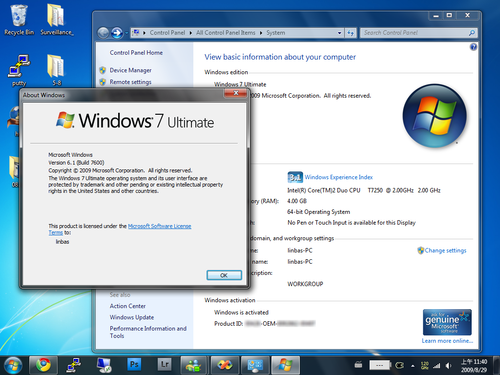The image size is (500, 375).
Task: Switch to About Windows taskbar button
Action: click(x=285, y=365)
